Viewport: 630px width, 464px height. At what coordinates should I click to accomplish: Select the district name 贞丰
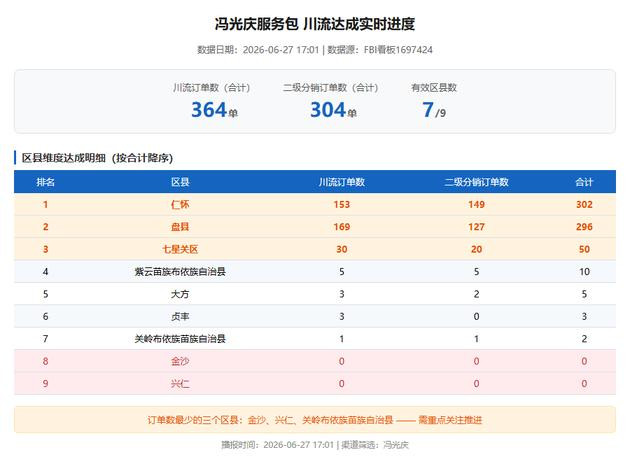180,317
